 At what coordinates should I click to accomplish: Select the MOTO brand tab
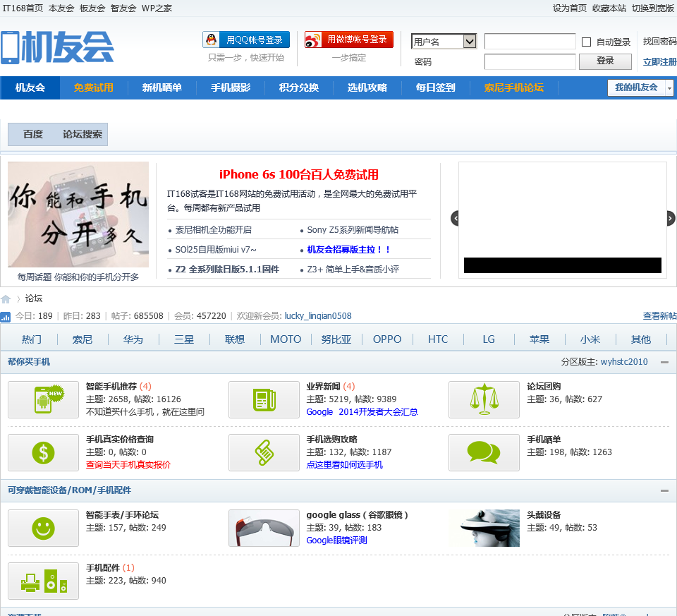(286, 339)
